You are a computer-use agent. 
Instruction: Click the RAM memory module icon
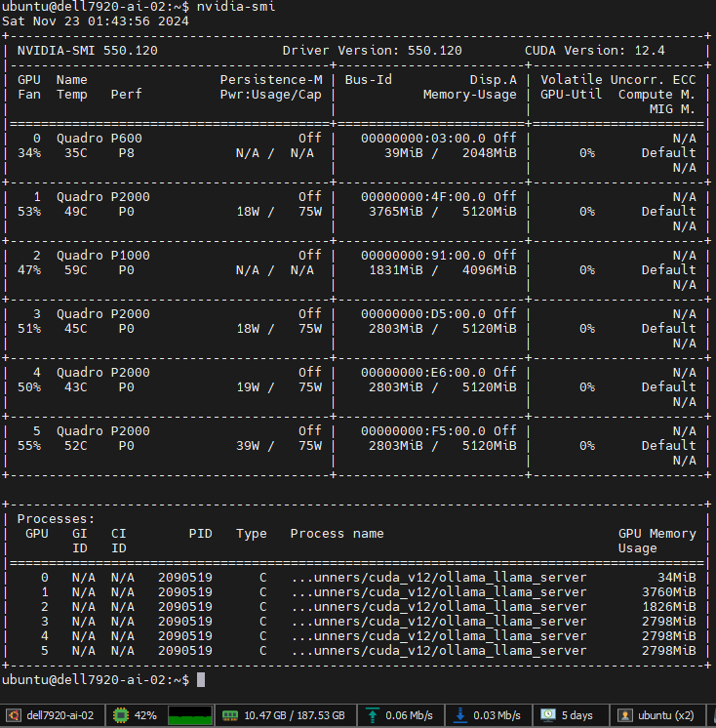[230, 715]
